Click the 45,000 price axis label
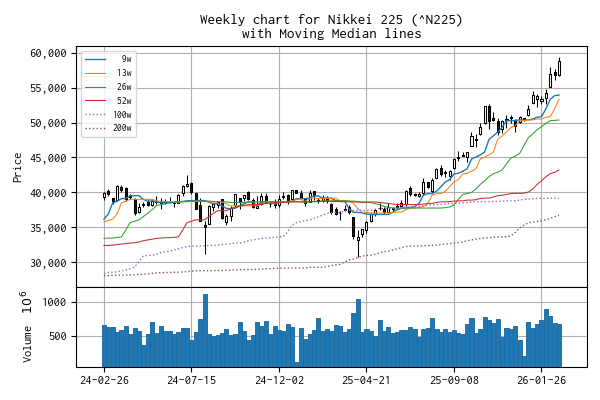The height and width of the screenshot is (400, 600). (49, 158)
